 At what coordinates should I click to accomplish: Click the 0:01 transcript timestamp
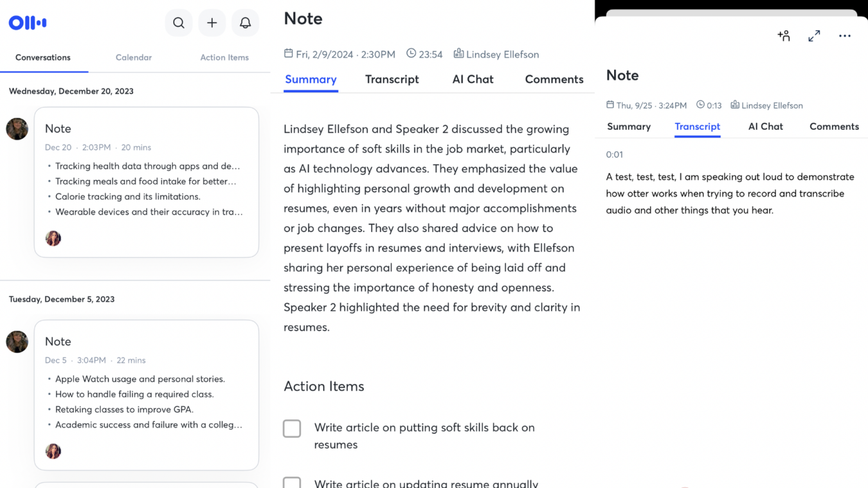tap(615, 155)
